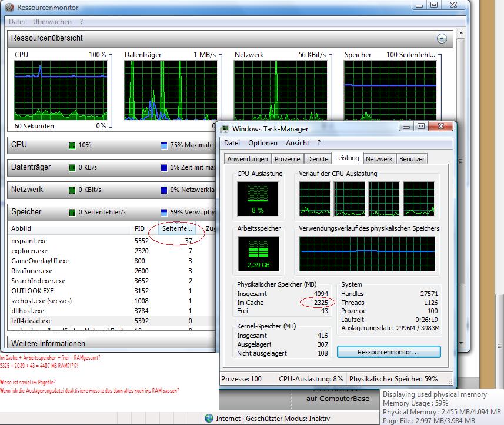Sort by the Seitenfe... column header

(x=177, y=228)
